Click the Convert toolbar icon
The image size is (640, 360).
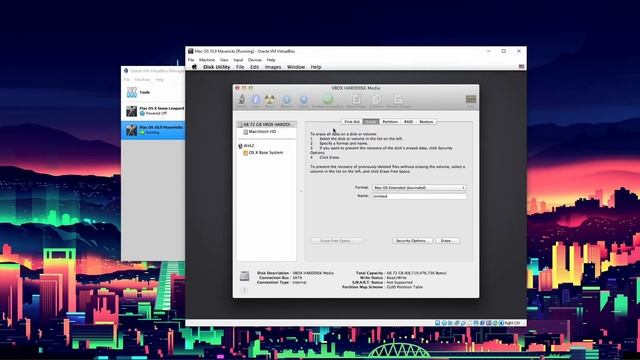tap(377, 99)
